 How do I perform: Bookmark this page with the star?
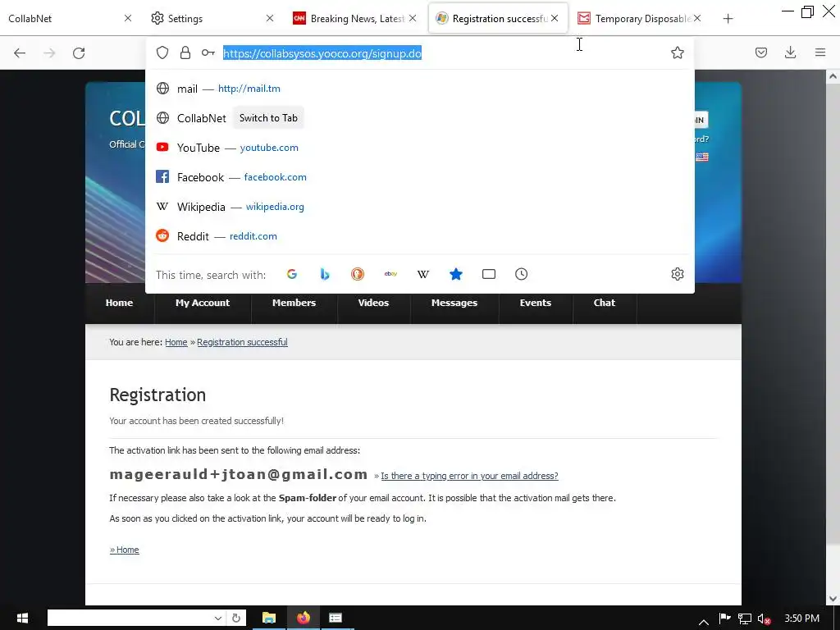677,52
